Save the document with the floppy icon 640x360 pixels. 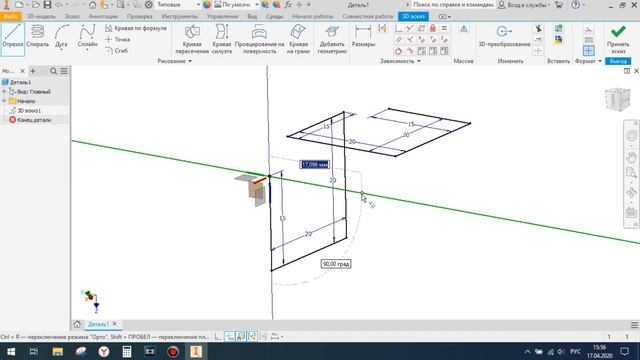click(x=47, y=5)
